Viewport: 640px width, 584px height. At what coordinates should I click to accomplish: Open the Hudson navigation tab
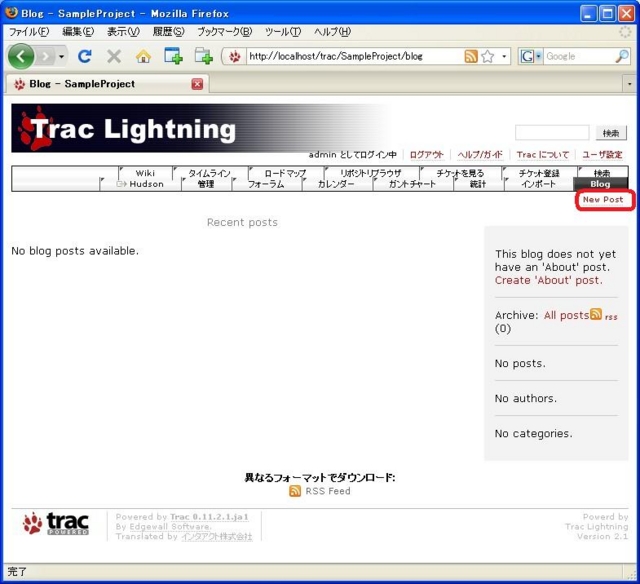point(140,184)
